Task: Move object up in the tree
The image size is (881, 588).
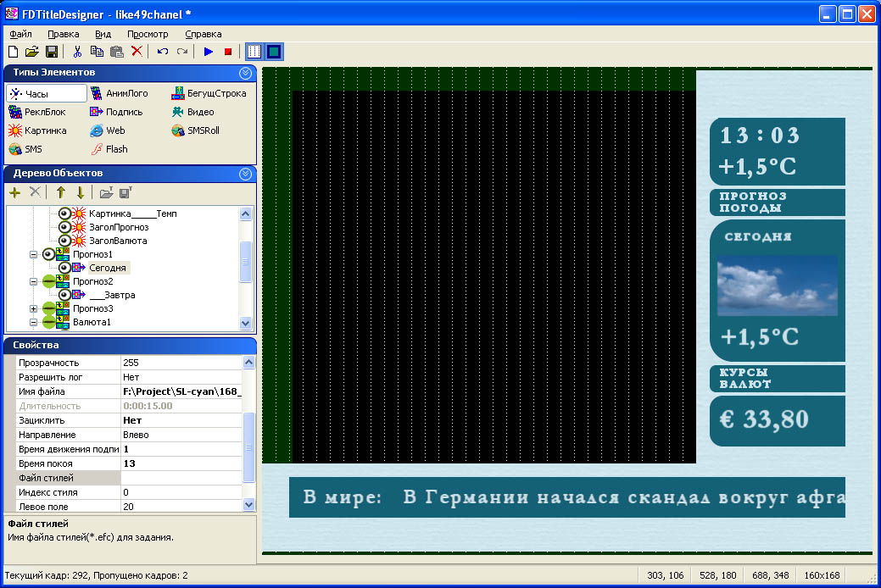Action: (60, 192)
